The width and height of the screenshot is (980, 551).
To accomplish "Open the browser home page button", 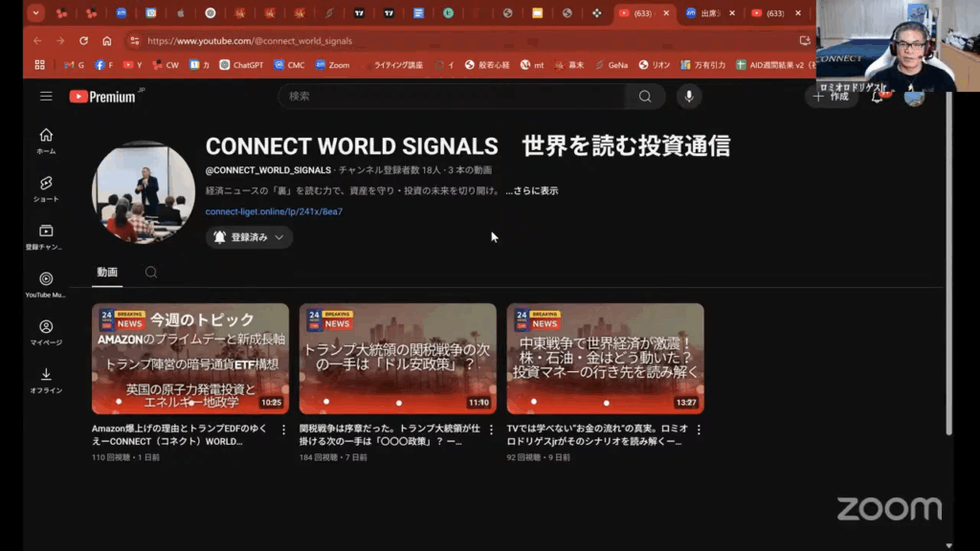I will point(107,40).
